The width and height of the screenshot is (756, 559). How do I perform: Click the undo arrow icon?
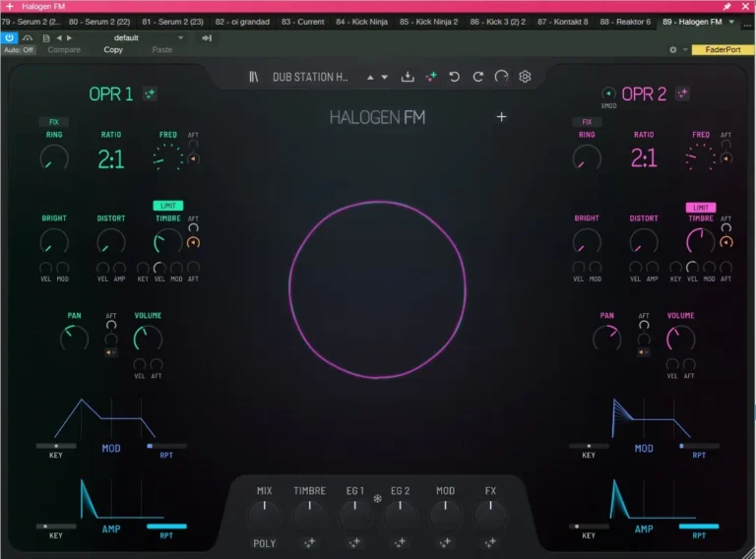455,77
